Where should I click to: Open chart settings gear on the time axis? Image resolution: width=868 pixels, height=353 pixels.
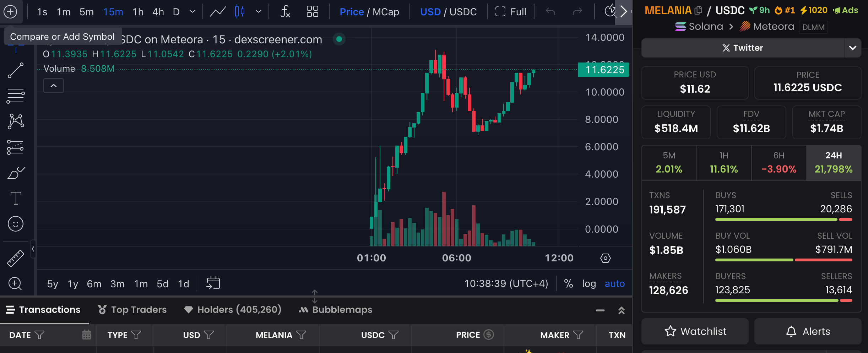pos(606,258)
